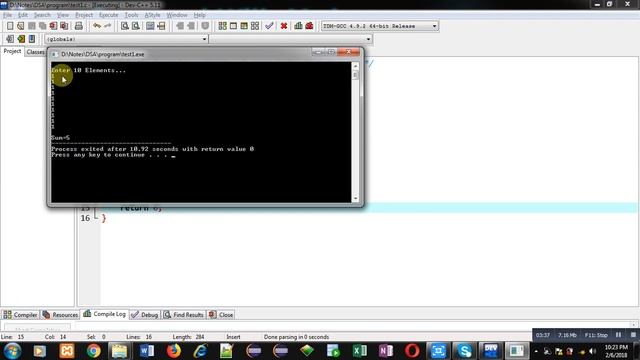Click the Replace toolbar icon
The image size is (640, 360).
136,26
